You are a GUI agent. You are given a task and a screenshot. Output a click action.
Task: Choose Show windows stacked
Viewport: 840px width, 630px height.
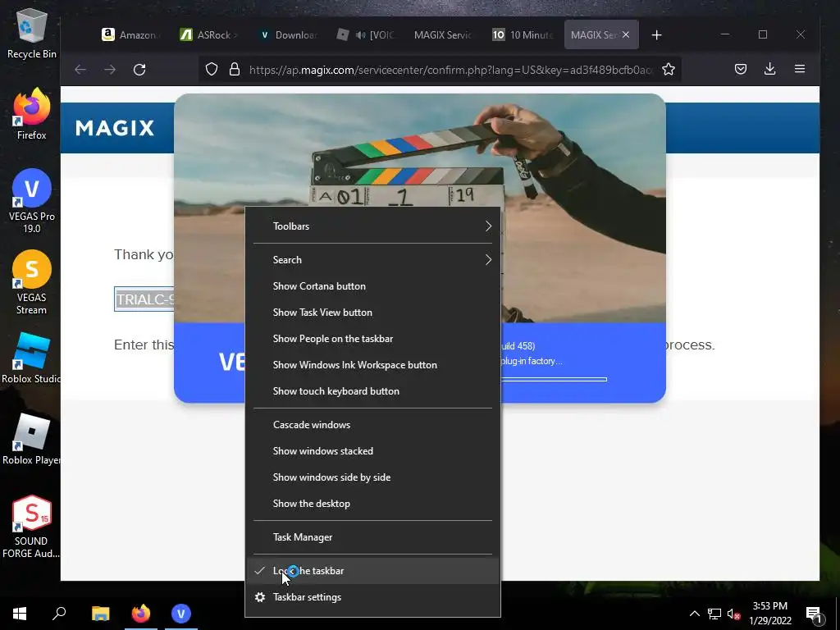point(373,451)
